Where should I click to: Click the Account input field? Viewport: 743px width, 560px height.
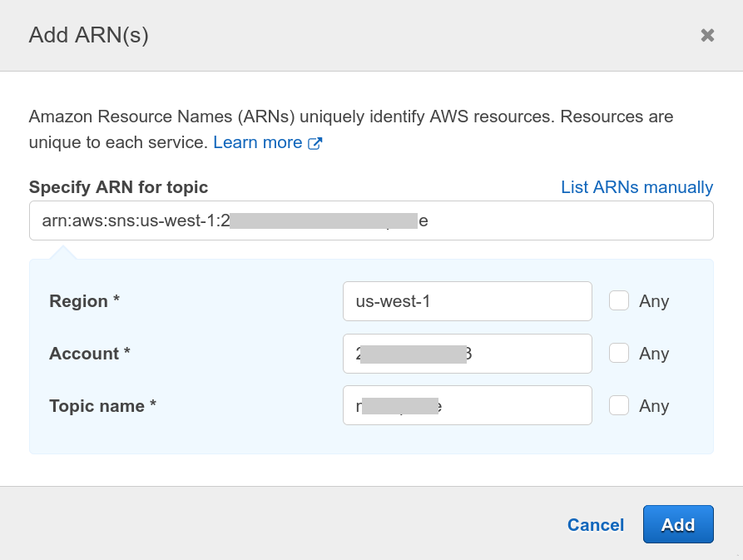(x=468, y=354)
